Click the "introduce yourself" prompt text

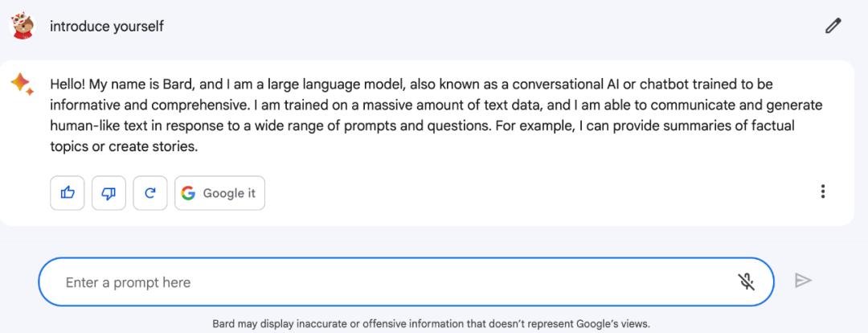point(107,27)
